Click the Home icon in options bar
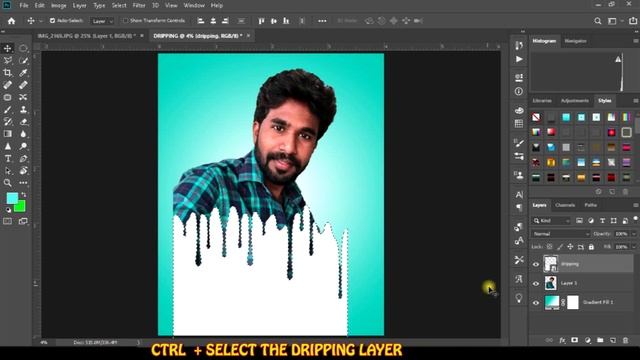 tap(11, 21)
